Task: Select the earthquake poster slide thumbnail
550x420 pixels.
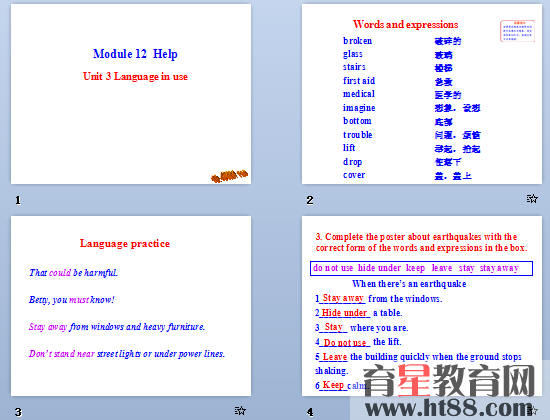Action: [422, 306]
